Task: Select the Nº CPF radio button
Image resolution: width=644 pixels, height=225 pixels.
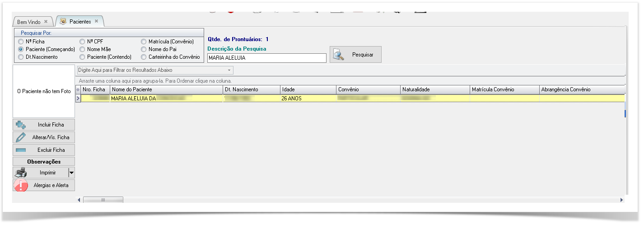Action: pos(83,42)
